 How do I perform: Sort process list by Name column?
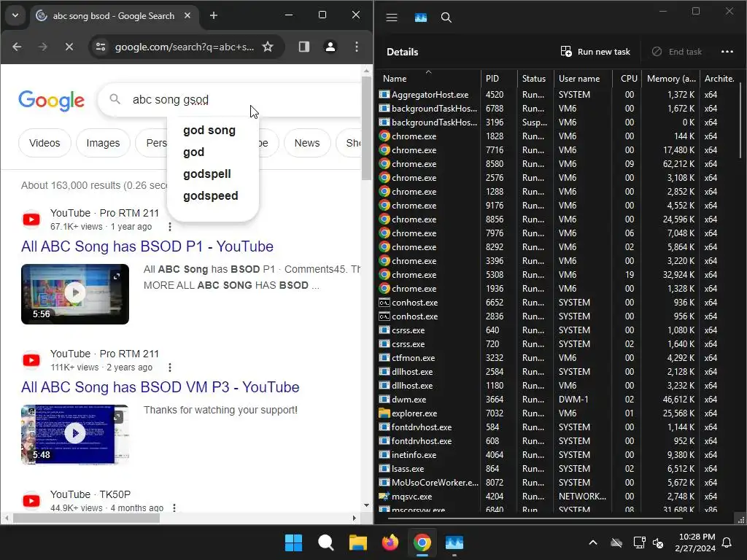click(428, 79)
